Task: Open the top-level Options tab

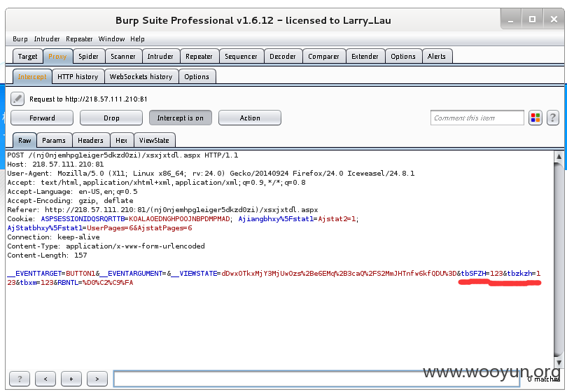Action: tap(403, 57)
